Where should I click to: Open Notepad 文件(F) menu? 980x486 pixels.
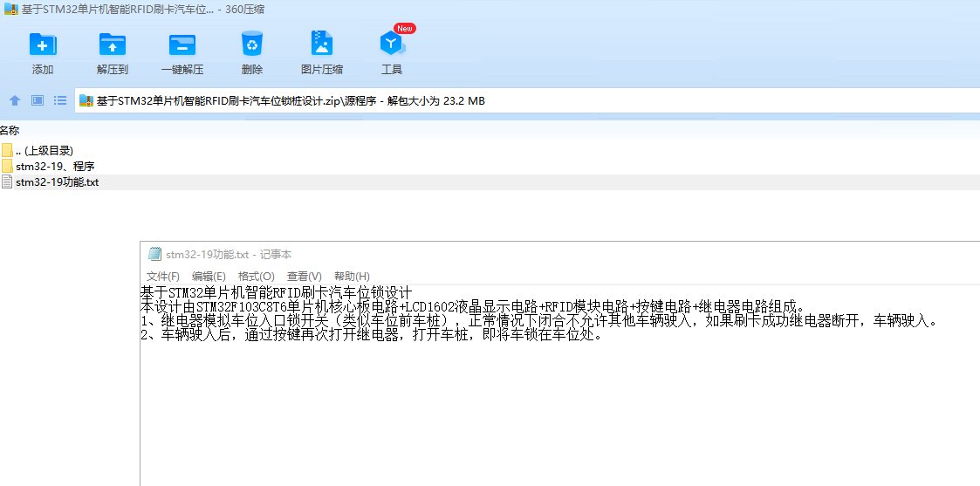coord(163,276)
